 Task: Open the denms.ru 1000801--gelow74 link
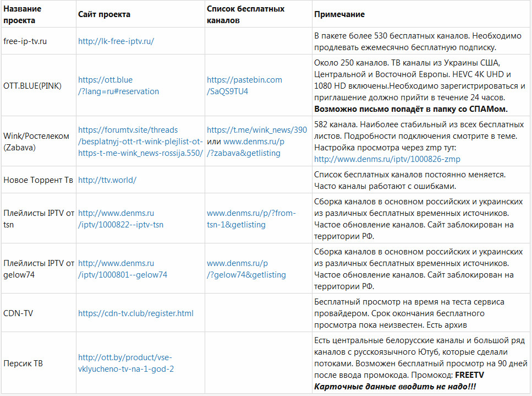(123, 269)
